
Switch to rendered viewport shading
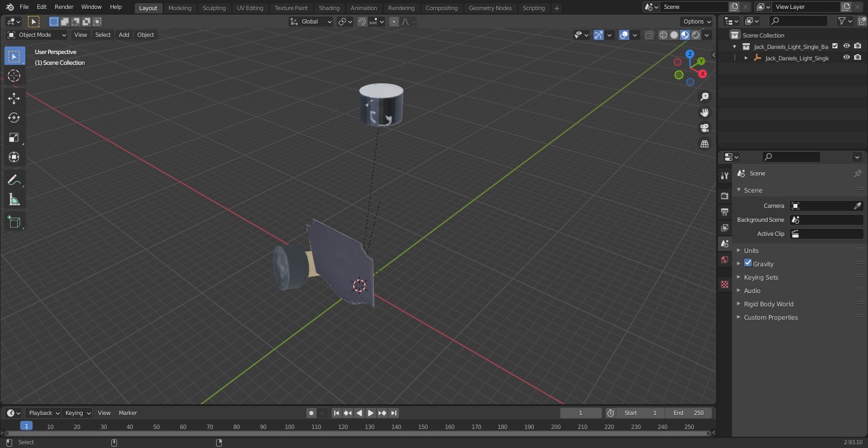[696, 35]
